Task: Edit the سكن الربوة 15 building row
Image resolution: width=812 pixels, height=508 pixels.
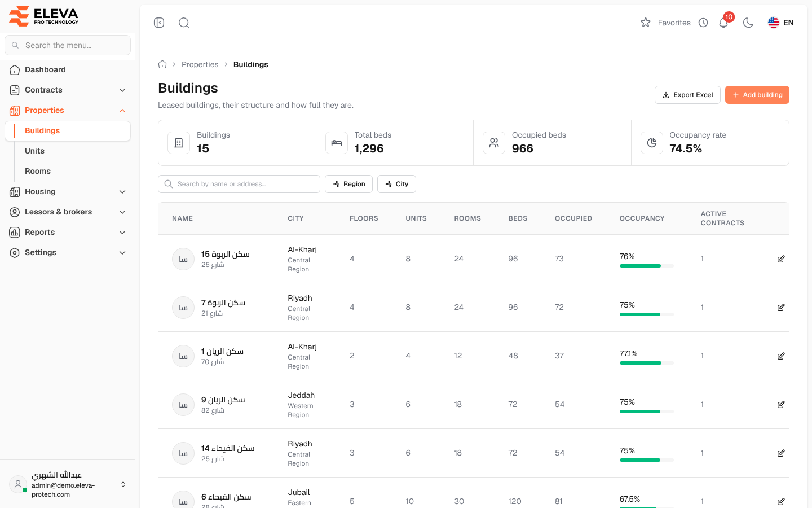Action: (x=781, y=259)
